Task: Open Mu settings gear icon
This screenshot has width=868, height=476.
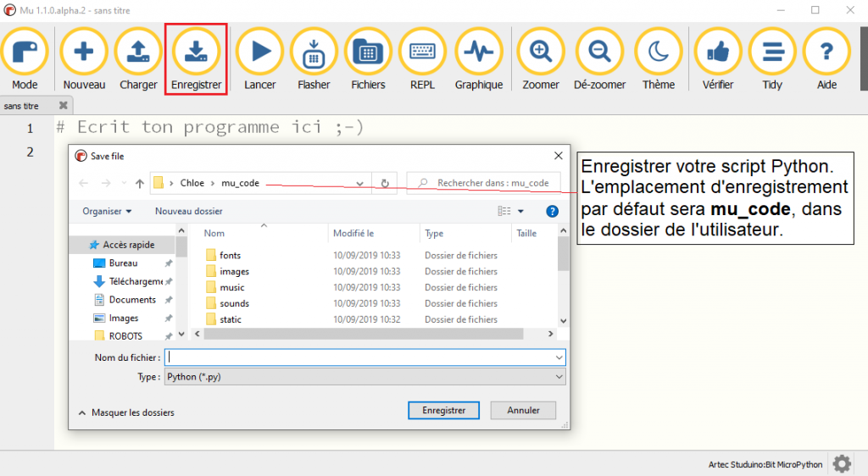Action: click(841, 463)
